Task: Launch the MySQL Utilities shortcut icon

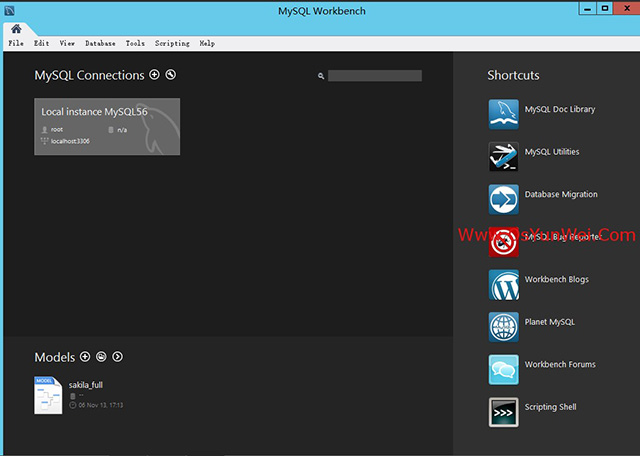Action: (503, 157)
